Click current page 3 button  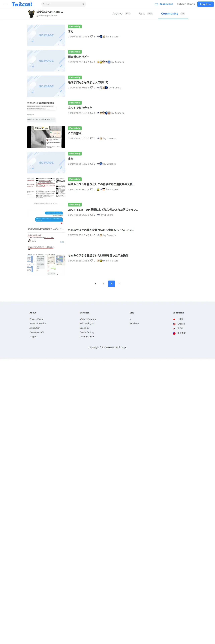112,284
